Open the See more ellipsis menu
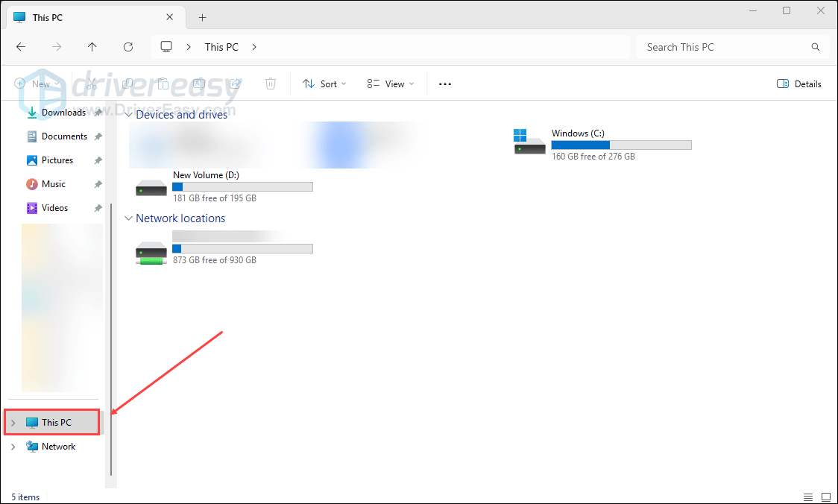Viewport: 838px width, 504px height. (445, 84)
